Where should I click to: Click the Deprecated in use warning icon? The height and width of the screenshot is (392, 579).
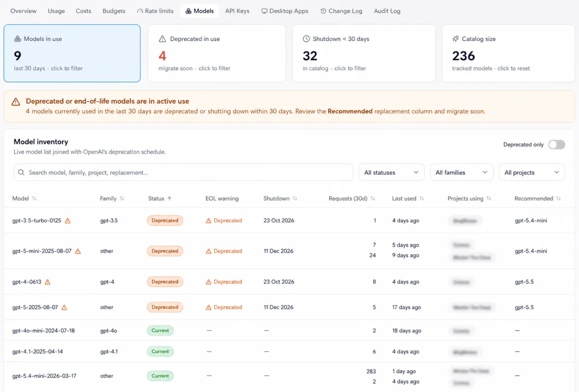(x=162, y=39)
